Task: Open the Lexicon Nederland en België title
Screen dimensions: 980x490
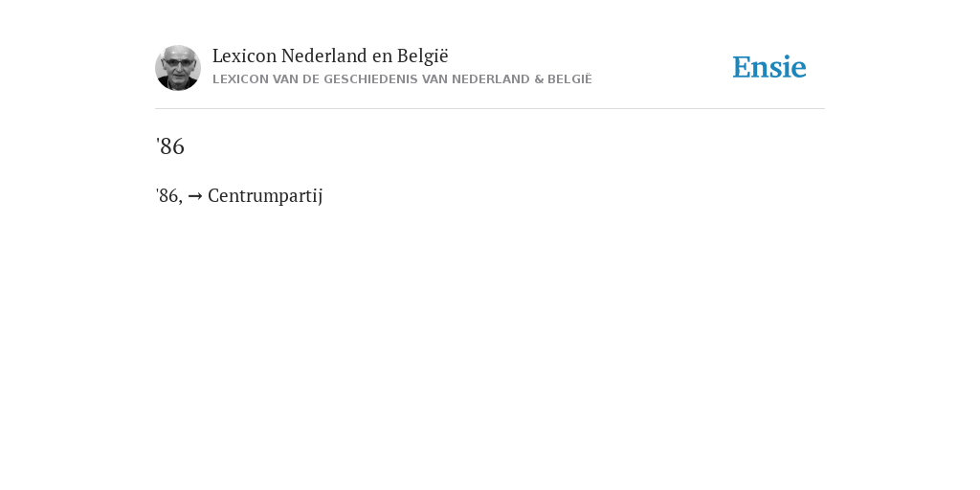Action: [330, 56]
